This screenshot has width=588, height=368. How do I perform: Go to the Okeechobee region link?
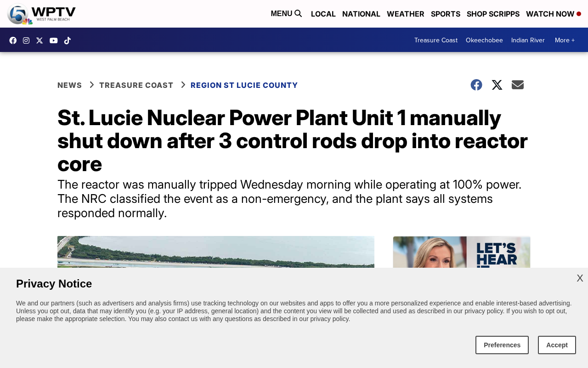point(484,40)
